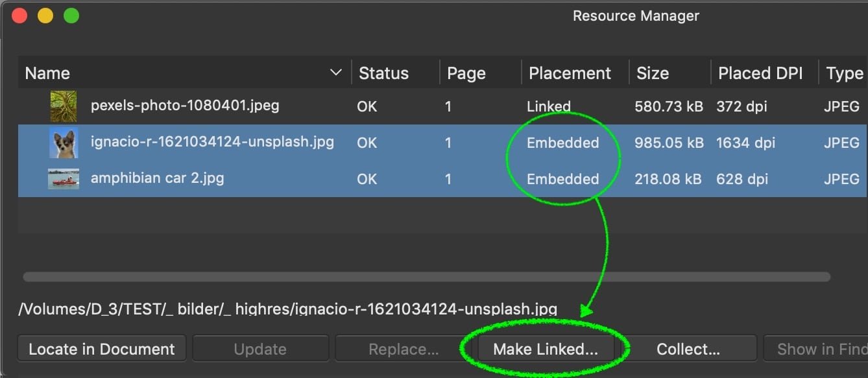Viewport: 868px width, 378px height.
Task: Click the sort chevron on the Name column
Action: (x=336, y=72)
